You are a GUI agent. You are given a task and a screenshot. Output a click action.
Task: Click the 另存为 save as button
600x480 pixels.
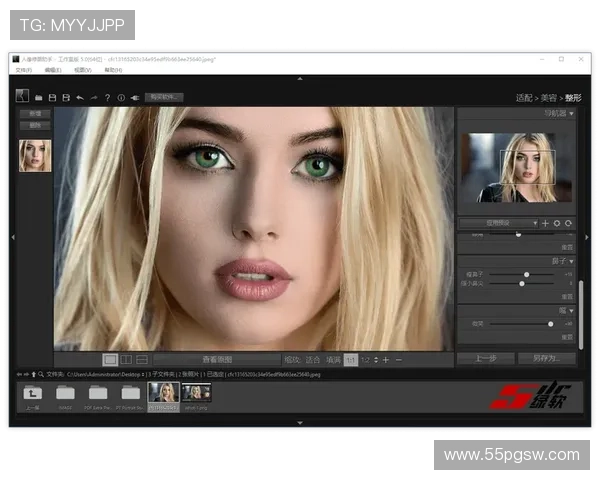[547, 358]
